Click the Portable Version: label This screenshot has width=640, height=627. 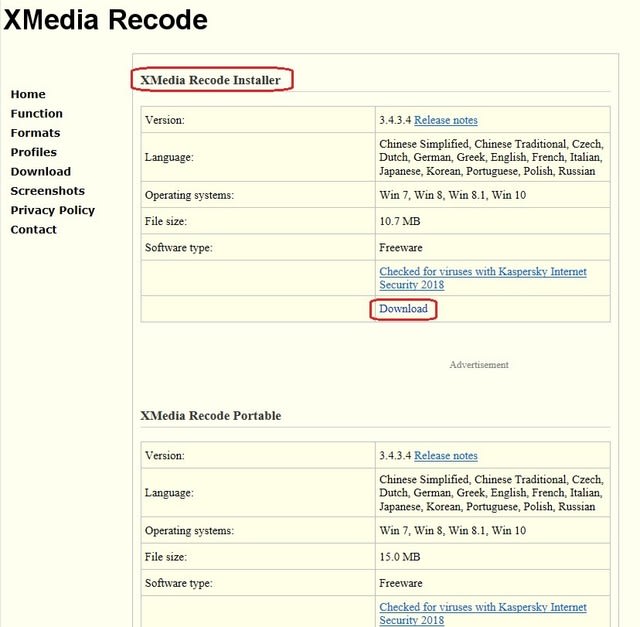pyautogui.click(x=164, y=456)
